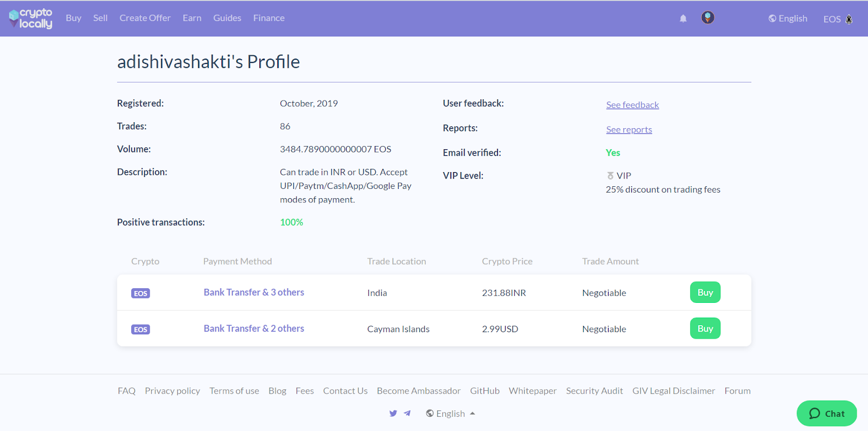Click the trades count value 86

[x=285, y=126]
